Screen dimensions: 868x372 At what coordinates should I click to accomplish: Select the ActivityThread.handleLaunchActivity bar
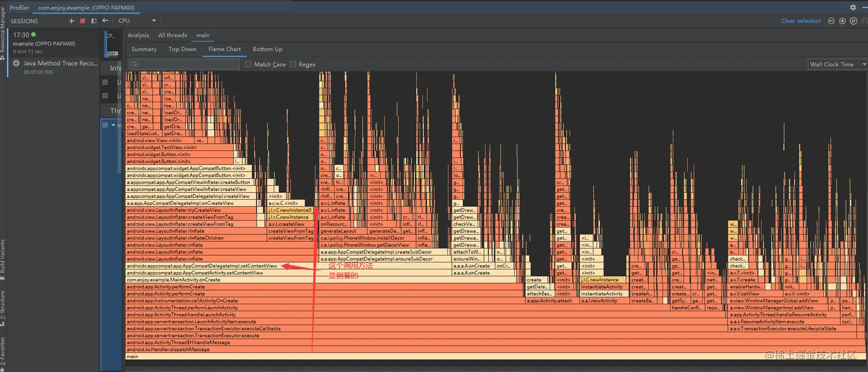click(426, 315)
